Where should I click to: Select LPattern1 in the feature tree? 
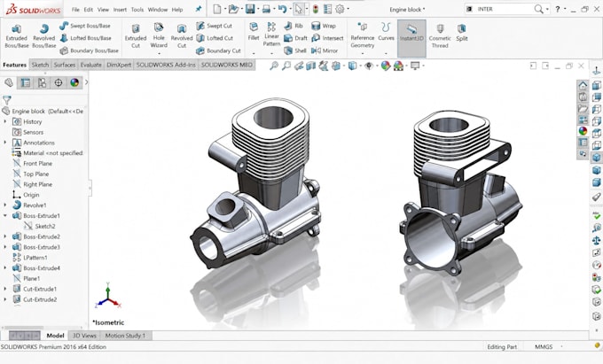(x=30, y=257)
